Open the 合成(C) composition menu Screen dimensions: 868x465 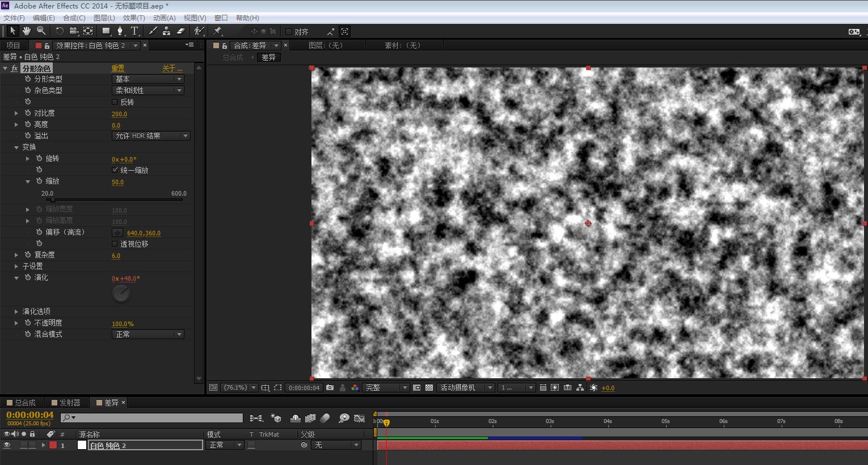click(x=74, y=18)
